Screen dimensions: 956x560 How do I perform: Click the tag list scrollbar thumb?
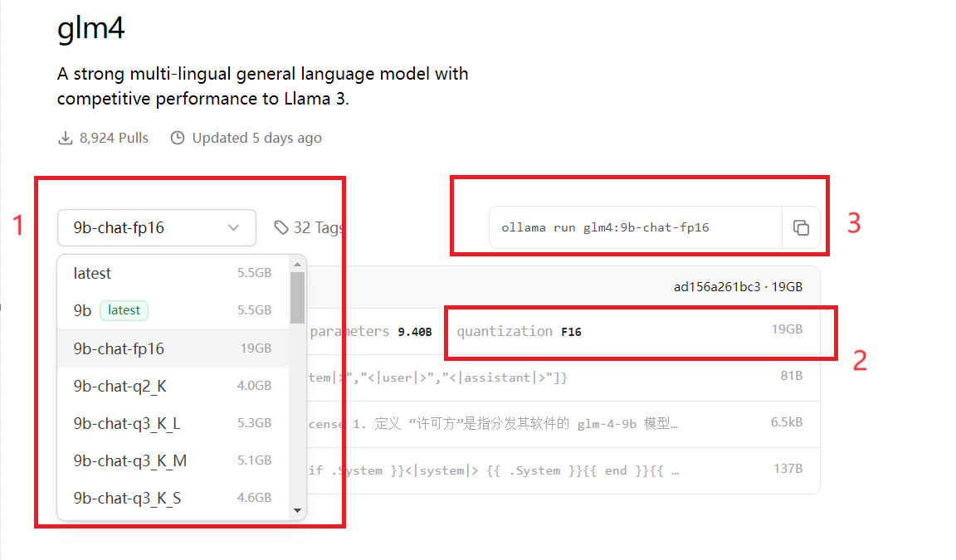(x=298, y=297)
